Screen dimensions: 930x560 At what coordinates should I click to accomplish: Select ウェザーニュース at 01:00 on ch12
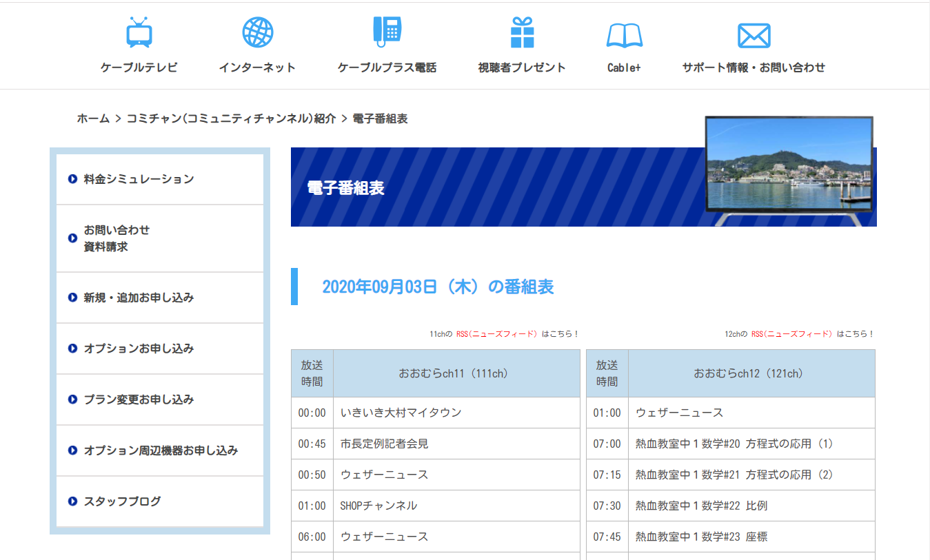(x=751, y=413)
